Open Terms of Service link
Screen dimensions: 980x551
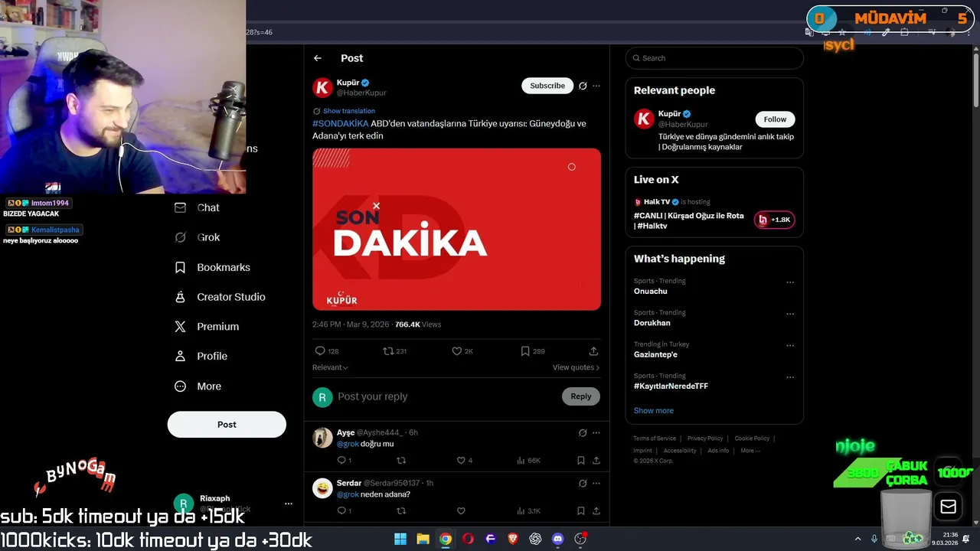[x=655, y=439]
